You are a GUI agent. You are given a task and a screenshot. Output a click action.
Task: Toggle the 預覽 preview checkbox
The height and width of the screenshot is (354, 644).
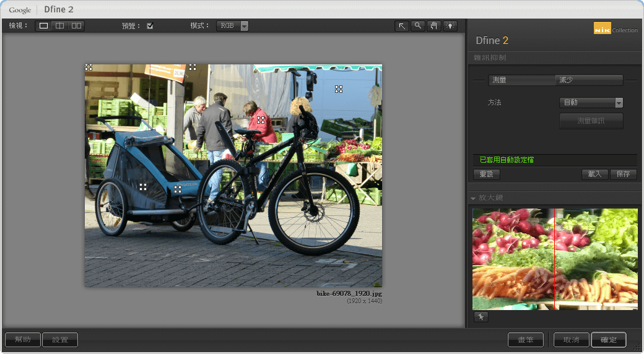point(150,26)
